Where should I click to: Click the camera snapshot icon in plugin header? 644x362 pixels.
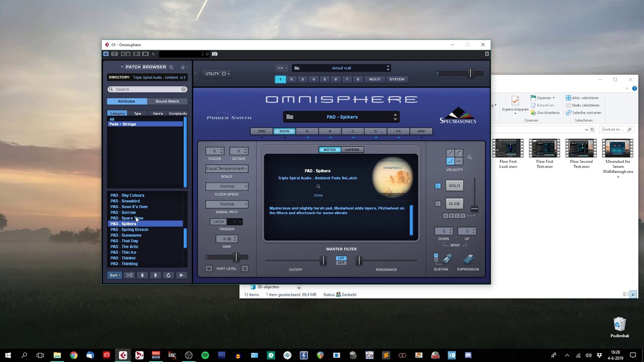click(215, 54)
